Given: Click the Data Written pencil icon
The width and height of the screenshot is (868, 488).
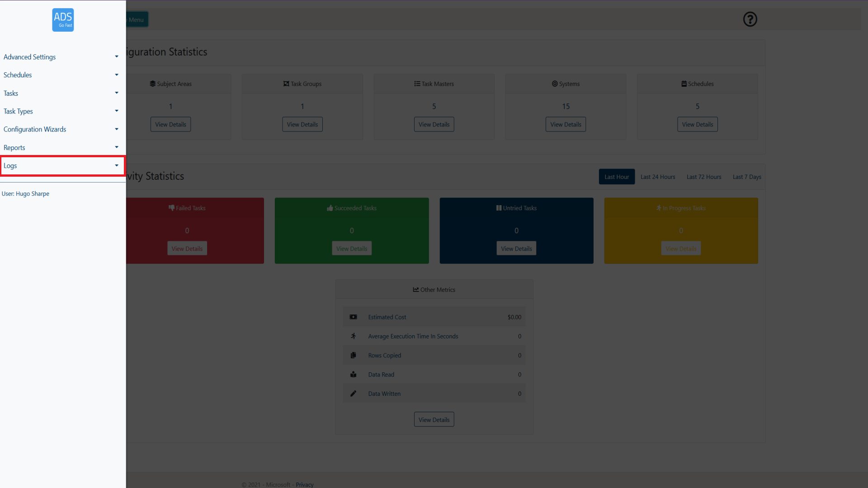Looking at the screenshot, I should coord(354,394).
